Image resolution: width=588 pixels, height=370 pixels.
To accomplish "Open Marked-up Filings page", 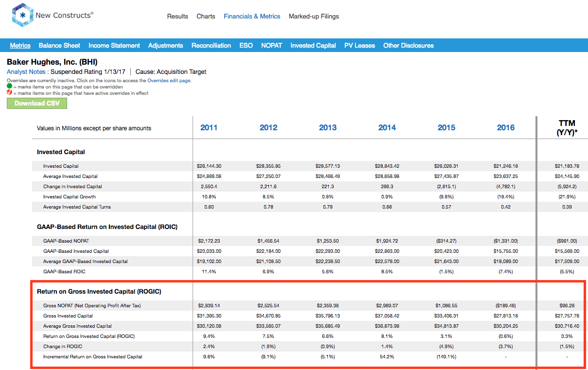I will 314,16.
